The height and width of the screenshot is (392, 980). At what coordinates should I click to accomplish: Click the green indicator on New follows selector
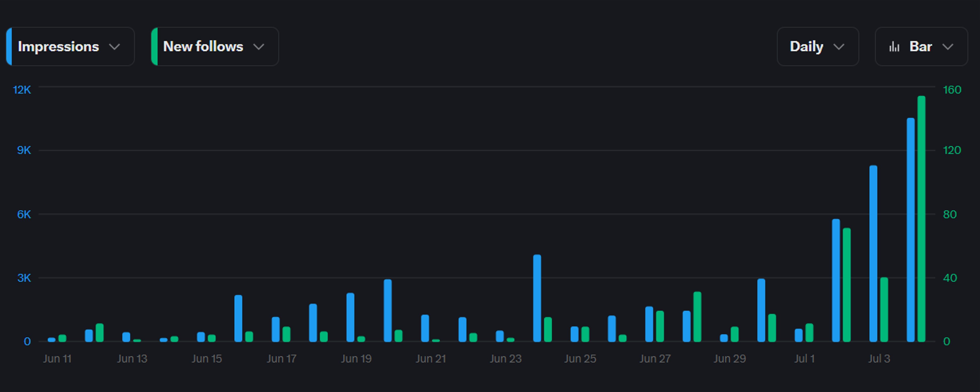(x=154, y=46)
